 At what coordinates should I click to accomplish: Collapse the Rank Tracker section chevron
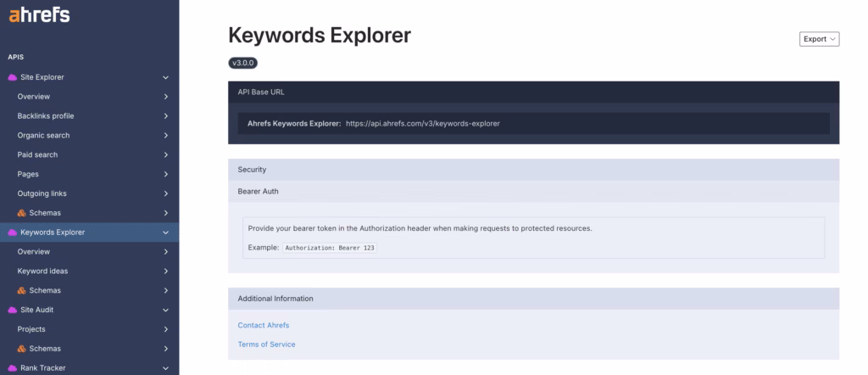[x=166, y=368]
